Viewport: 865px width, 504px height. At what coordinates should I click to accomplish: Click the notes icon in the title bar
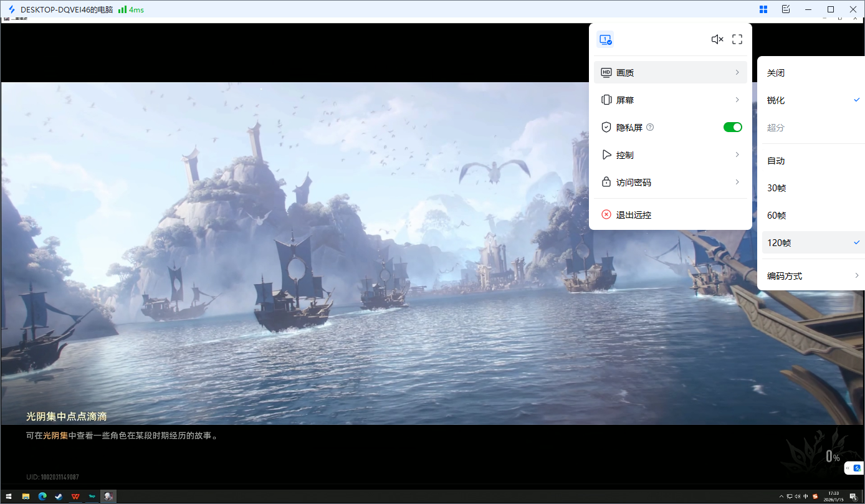click(x=785, y=9)
